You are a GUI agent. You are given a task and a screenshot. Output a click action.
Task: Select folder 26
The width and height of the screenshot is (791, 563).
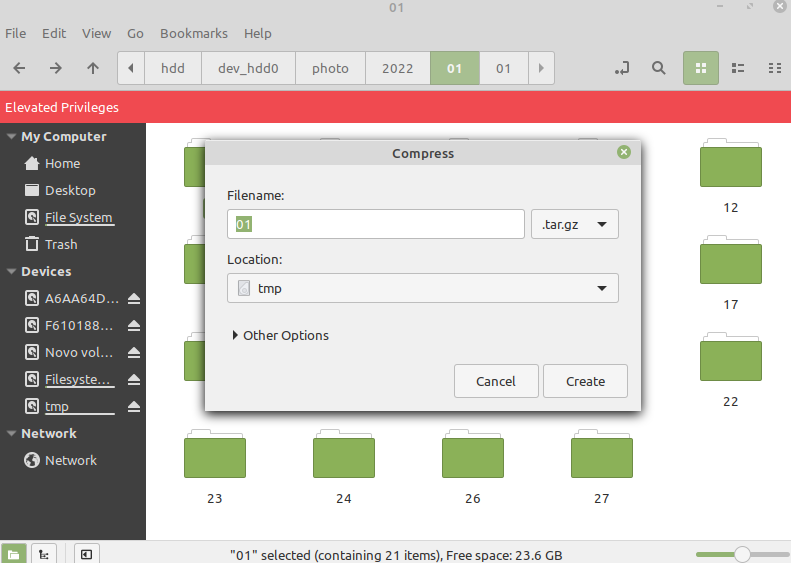tap(473, 467)
